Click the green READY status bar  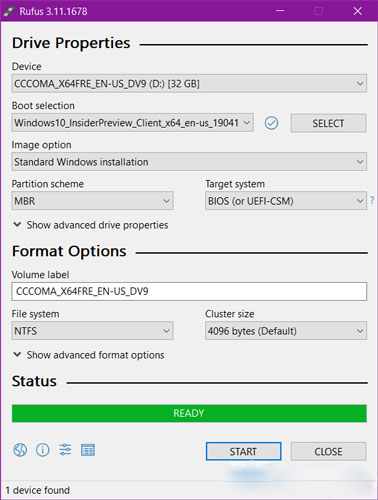189,413
